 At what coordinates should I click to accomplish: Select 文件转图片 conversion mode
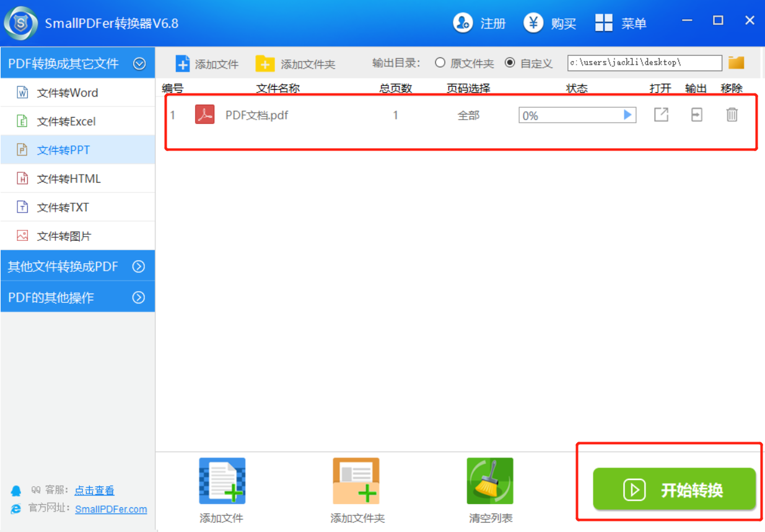77,236
